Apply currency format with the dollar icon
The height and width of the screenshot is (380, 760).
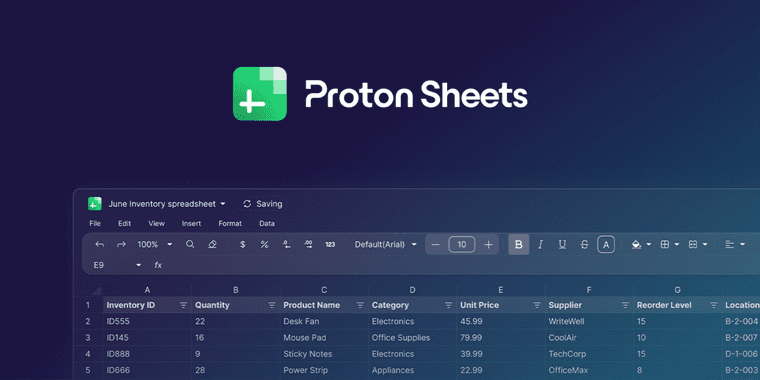coord(242,244)
